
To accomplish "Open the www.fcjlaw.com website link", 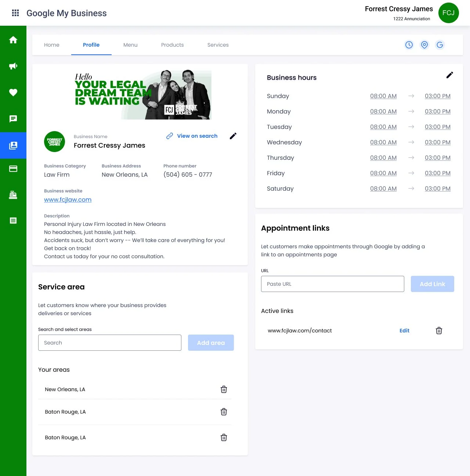I will 68,199.
